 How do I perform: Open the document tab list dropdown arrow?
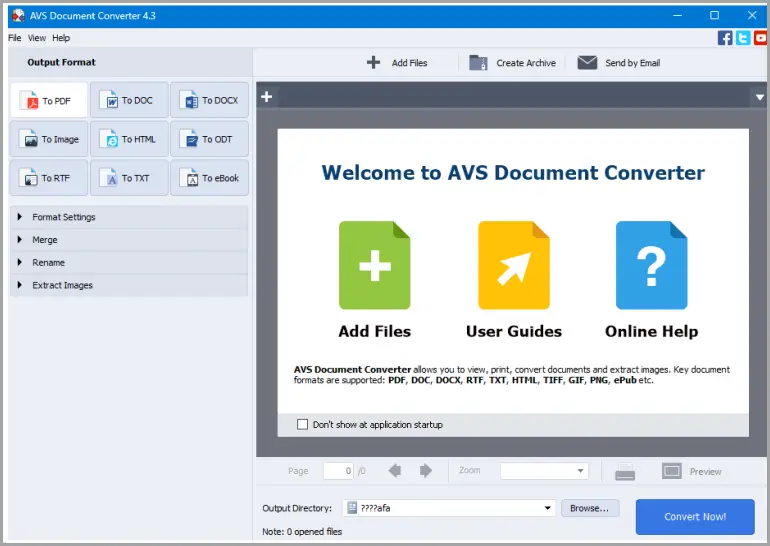coord(760,97)
